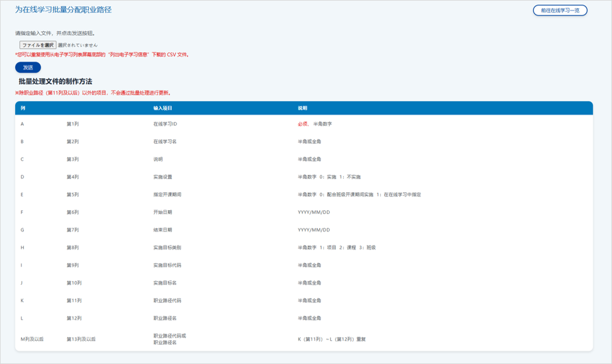Open the ファイルを選択 file chooser
The image size is (612, 364).
pos(38,45)
